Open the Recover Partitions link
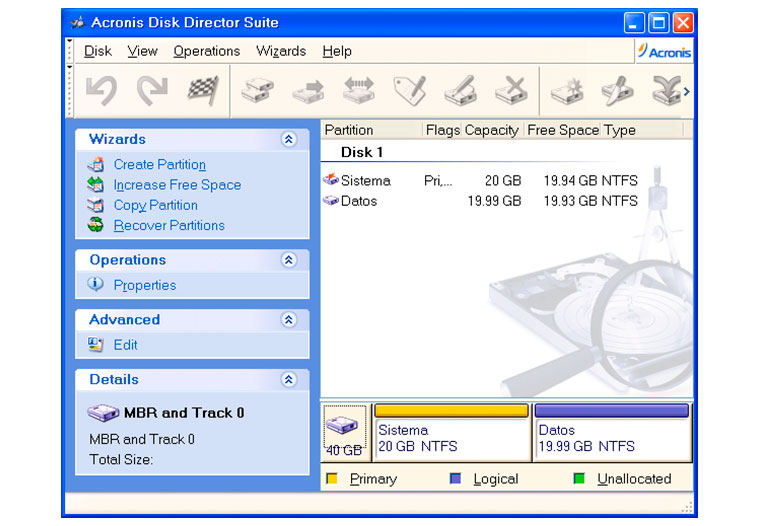Image resolution: width=760 pixels, height=526 pixels. click(x=169, y=225)
